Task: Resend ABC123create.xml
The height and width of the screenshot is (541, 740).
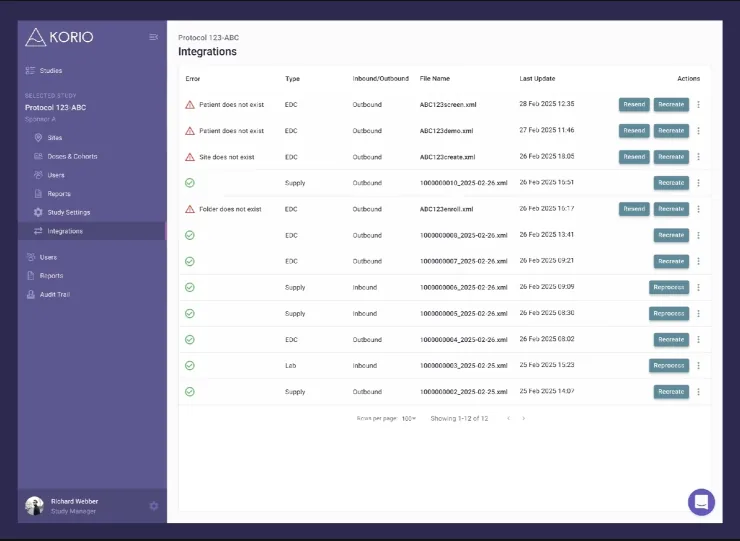Action: click(634, 157)
